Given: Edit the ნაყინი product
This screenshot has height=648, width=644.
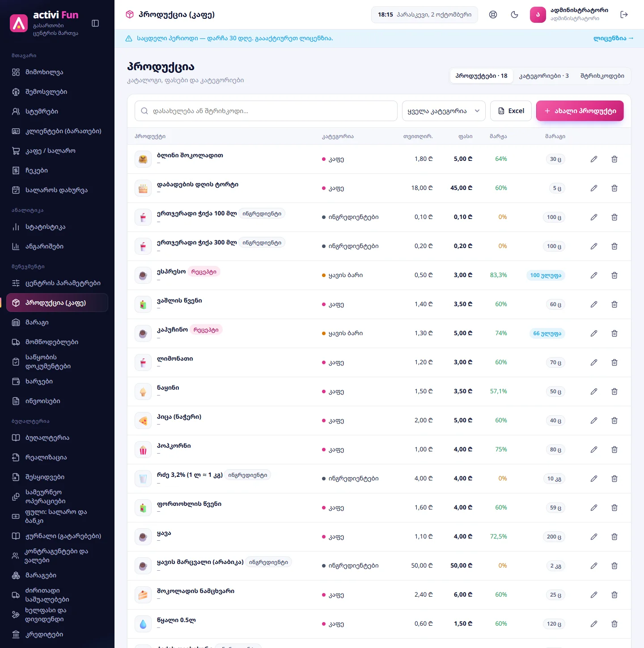Looking at the screenshot, I should click(x=594, y=391).
